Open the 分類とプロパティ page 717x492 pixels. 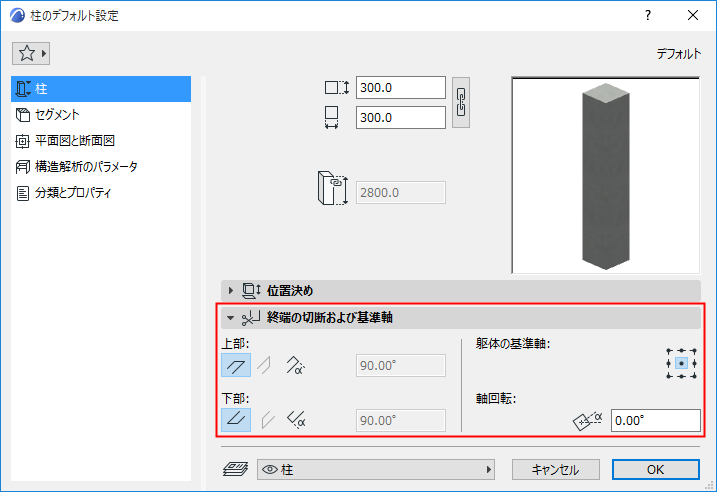click(101, 193)
